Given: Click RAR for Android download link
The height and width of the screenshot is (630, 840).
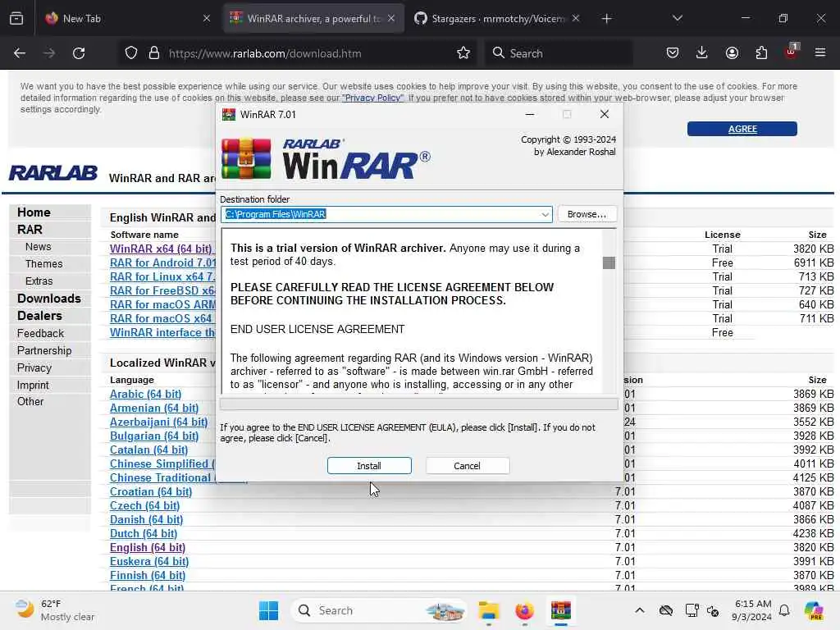Looking at the screenshot, I should point(162,262).
